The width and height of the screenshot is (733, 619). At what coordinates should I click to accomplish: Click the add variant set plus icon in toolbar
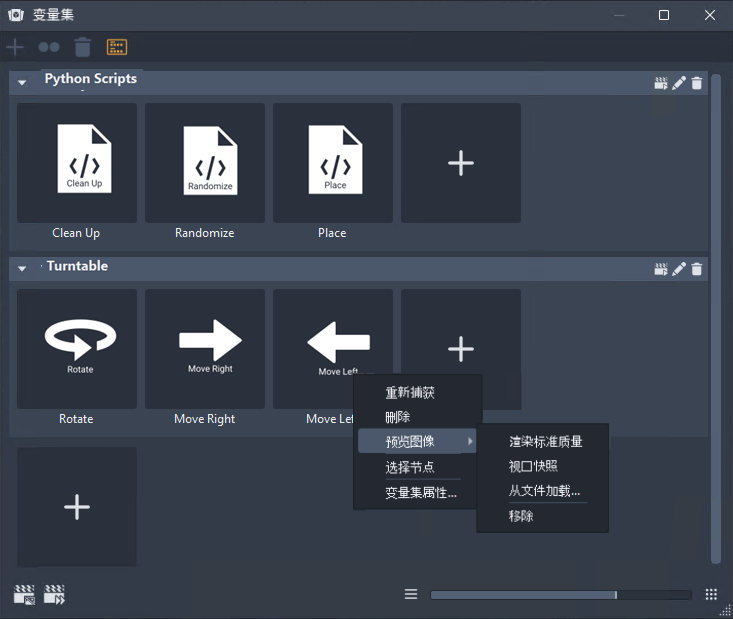[15, 47]
